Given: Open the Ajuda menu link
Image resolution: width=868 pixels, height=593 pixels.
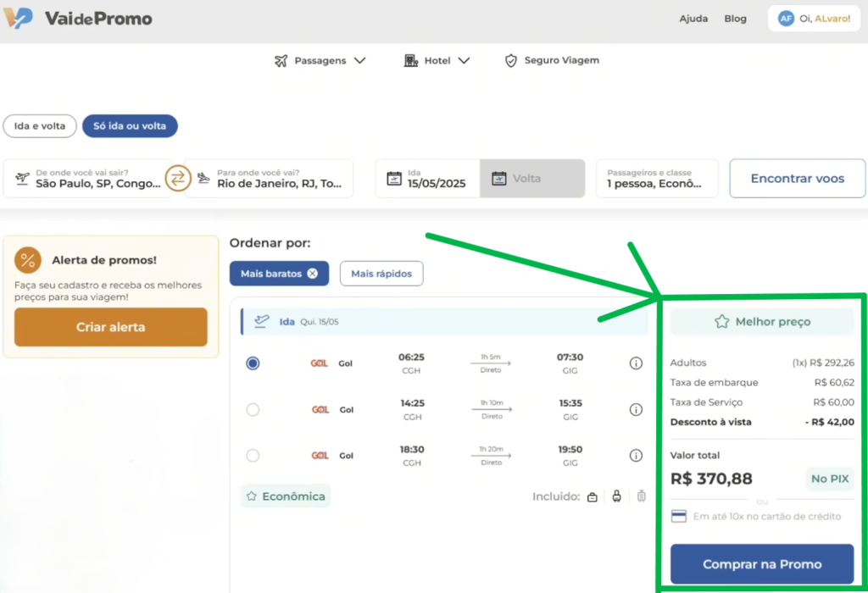Looking at the screenshot, I should tap(693, 19).
